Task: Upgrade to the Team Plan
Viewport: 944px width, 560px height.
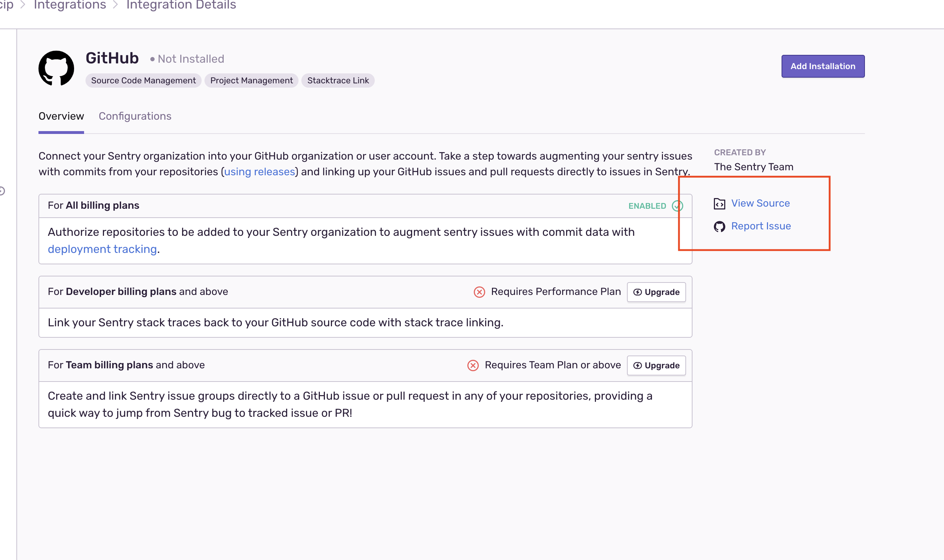Action: pyautogui.click(x=656, y=365)
